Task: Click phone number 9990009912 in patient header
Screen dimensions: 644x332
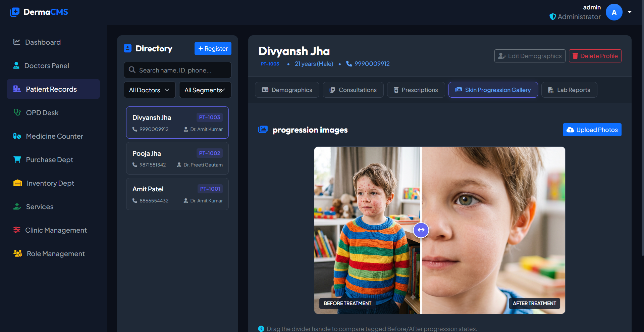Action: coord(372,63)
